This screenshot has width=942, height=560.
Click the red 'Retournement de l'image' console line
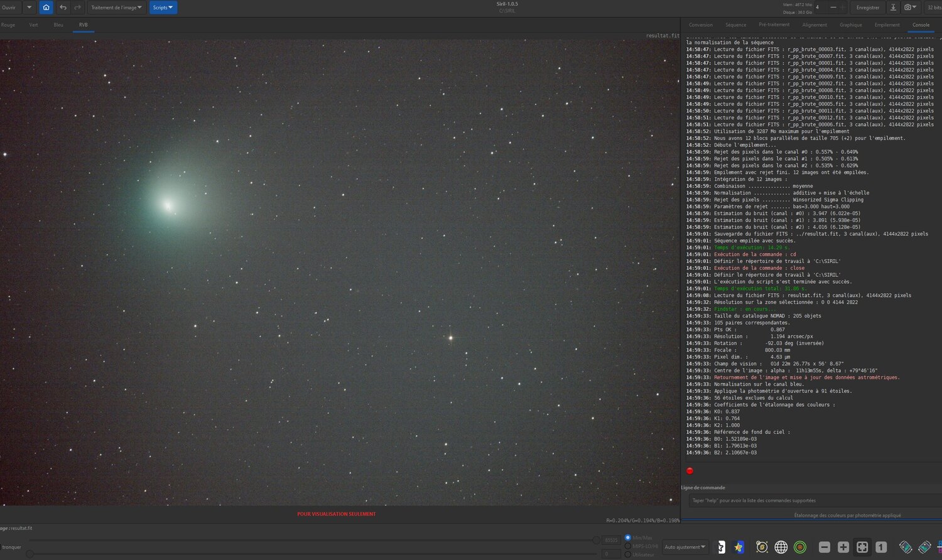793,377
